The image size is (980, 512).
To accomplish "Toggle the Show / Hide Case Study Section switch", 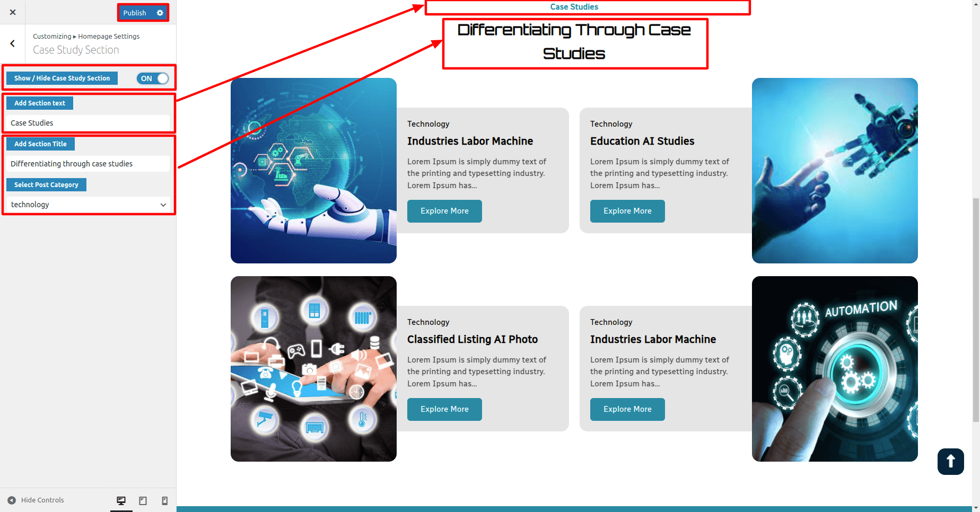I will coord(153,78).
